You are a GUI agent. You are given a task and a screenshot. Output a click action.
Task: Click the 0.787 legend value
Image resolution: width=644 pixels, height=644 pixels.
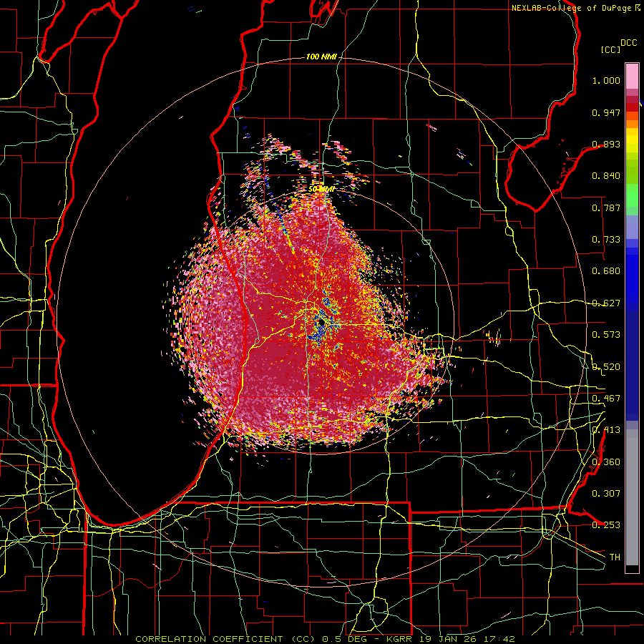point(606,208)
